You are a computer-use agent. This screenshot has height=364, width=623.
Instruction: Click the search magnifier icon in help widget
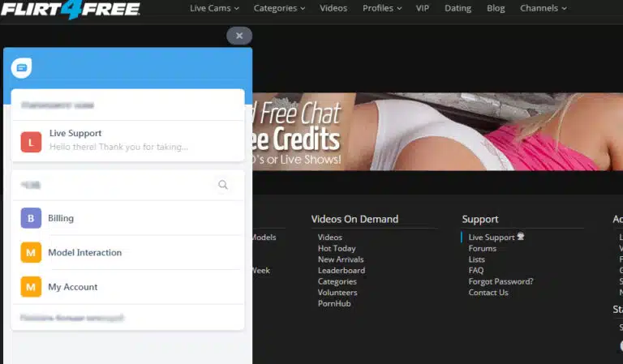(223, 185)
